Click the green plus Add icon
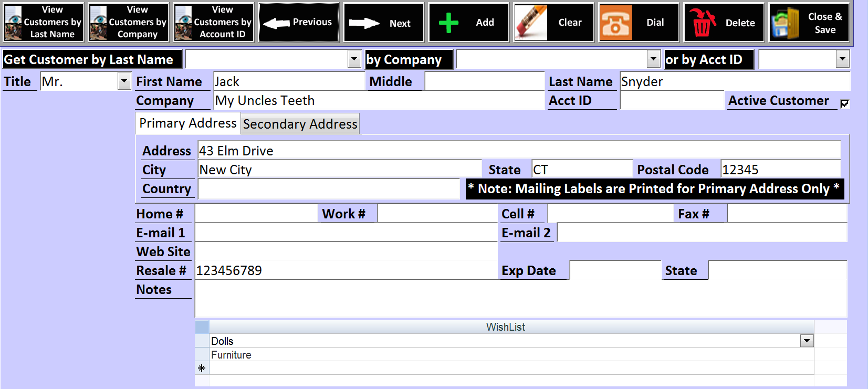 coord(448,23)
